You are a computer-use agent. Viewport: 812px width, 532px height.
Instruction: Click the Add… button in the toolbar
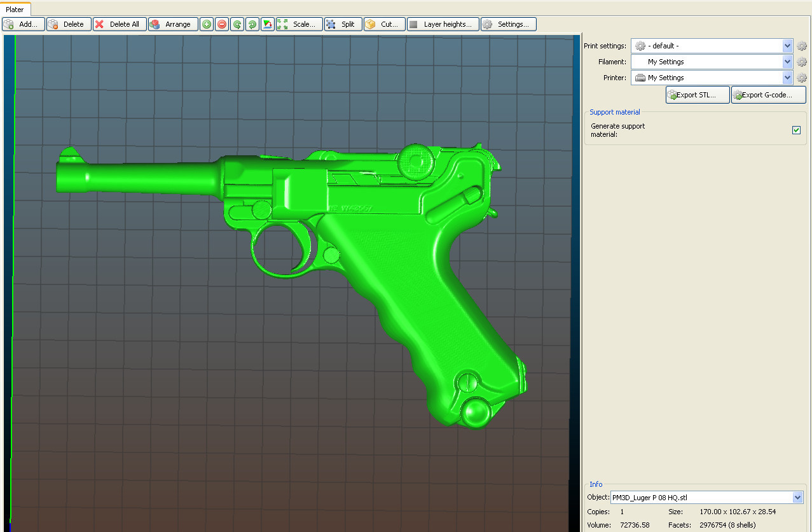[x=24, y=24]
